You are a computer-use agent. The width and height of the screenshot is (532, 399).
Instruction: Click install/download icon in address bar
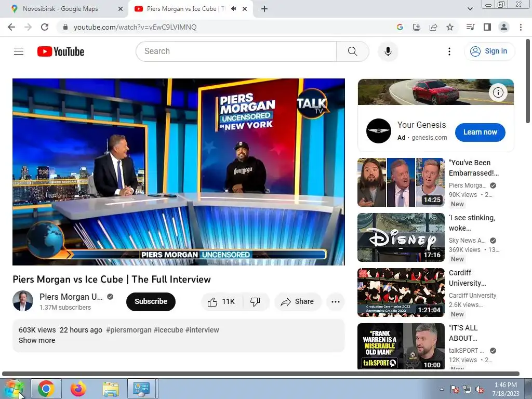pos(416,27)
